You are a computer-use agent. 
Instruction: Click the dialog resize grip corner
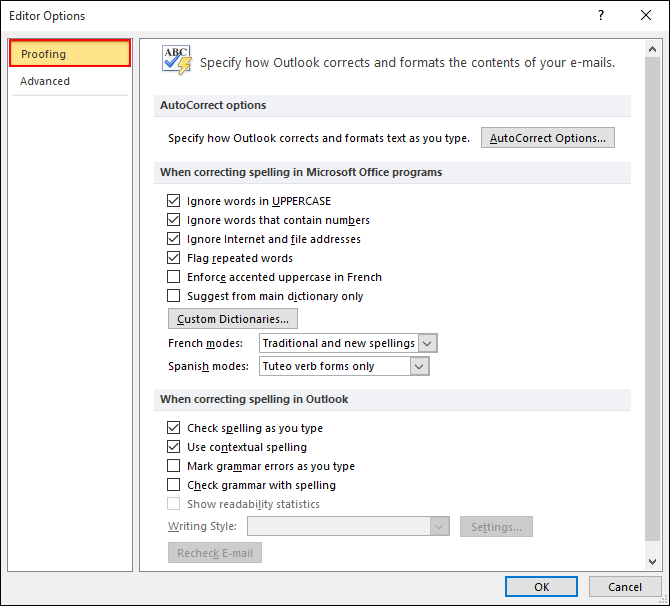(x=664, y=600)
